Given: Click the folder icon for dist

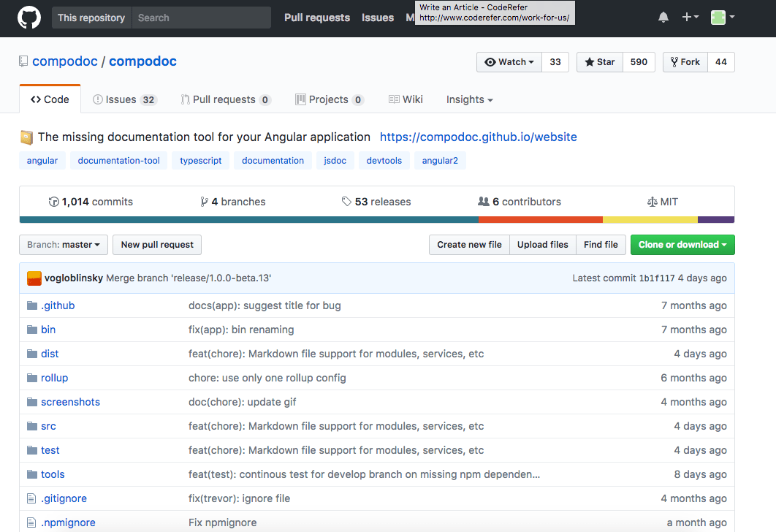Looking at the screenshot, I should tap(32, 354).
